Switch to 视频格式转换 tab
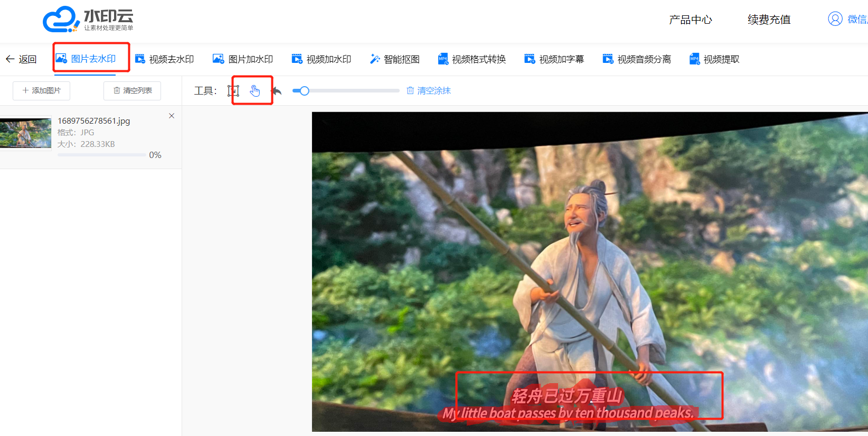868x436 pixels. coord(472,59)
